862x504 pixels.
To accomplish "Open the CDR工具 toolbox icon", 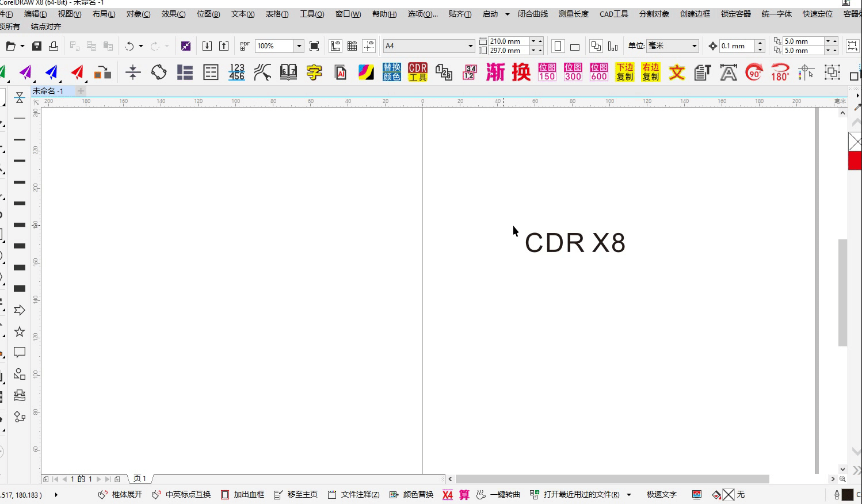I will tap(418, 72).
